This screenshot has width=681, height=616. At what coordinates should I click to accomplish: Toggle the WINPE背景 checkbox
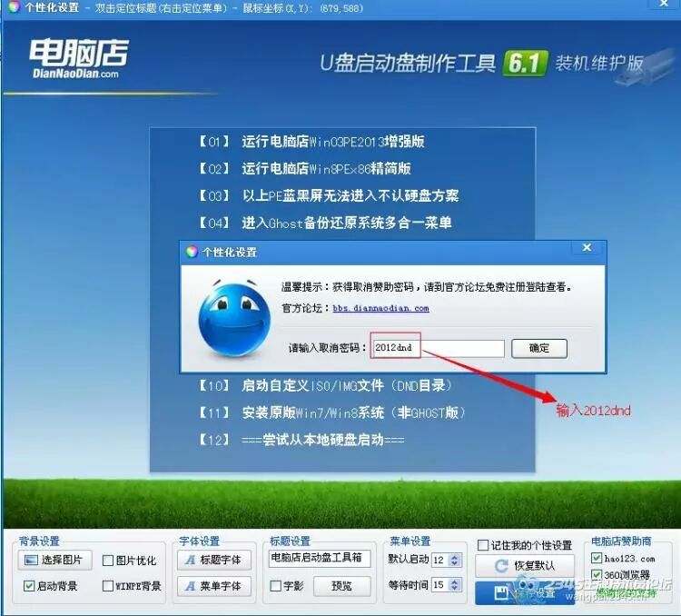tap(108, 586)
